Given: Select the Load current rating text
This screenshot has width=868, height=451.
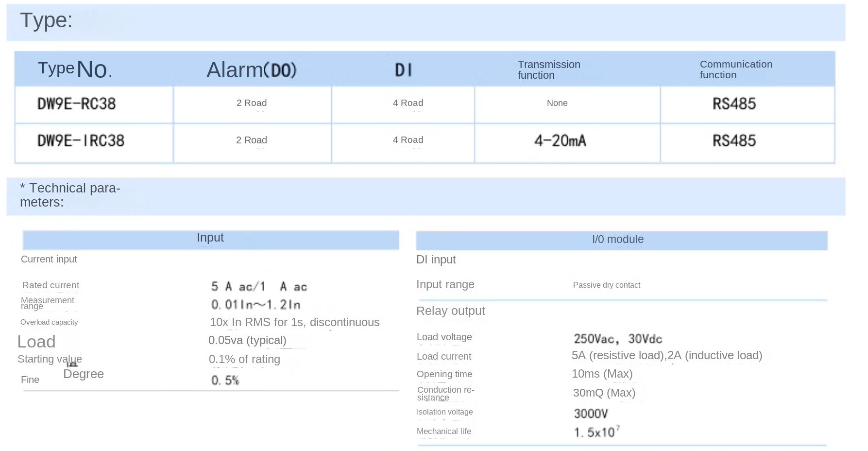Looking at the screenshot, I should [x=666, y=356].
